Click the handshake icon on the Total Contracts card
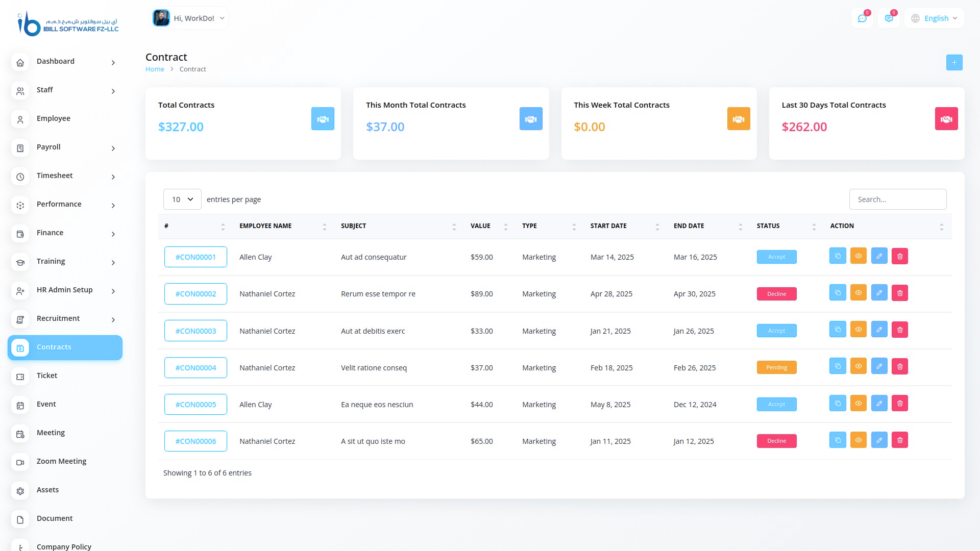980x551 pixels. 323,119
